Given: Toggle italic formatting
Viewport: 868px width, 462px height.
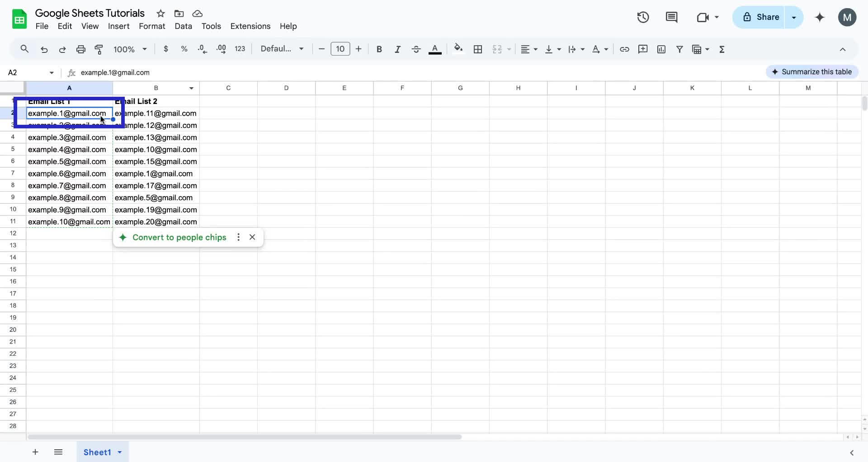Looking at the screenshot, I should click(x=397, y=49).
